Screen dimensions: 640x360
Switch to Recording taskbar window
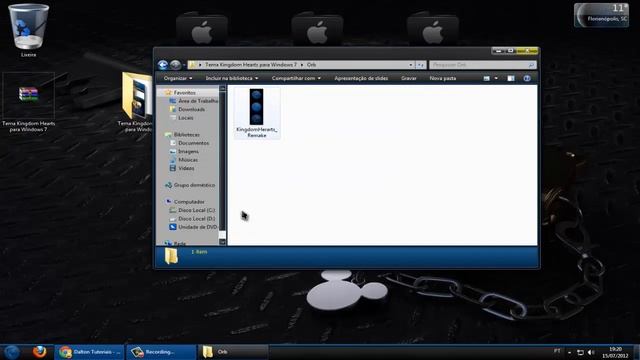click(161, 352)
